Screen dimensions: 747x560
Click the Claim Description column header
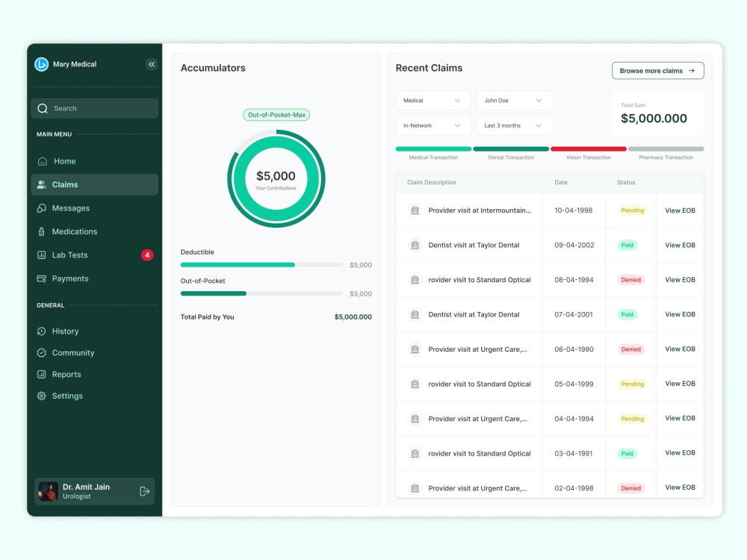(x=432, y=182)
